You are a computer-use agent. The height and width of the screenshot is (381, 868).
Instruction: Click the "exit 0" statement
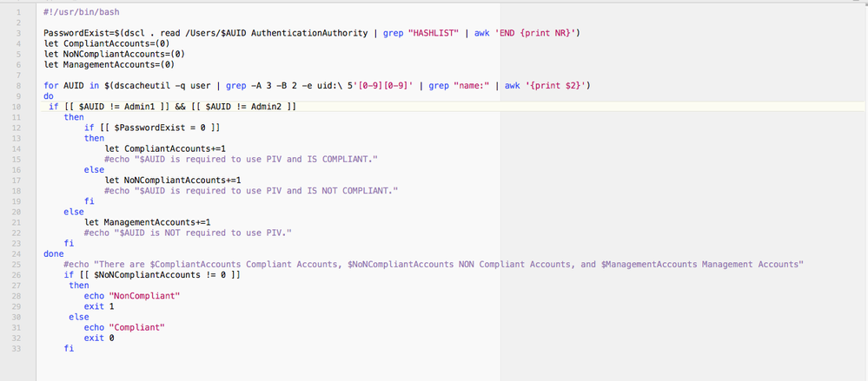point(99,338)
